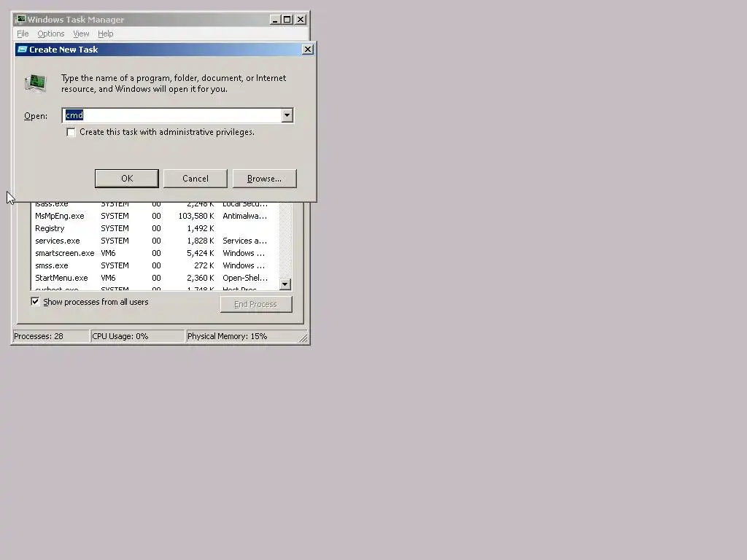Viewport: 747px width, 560px height.
Task: Click the process list scrollbar track
Action: 285,241
